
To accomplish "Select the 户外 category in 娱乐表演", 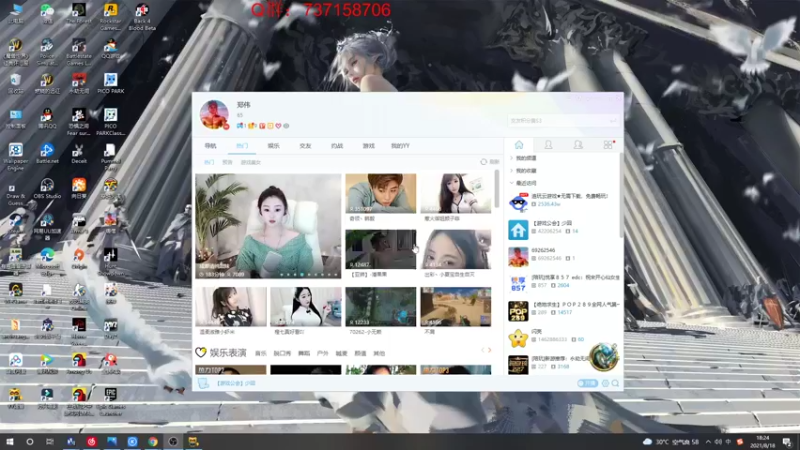I will click(322, 353).
